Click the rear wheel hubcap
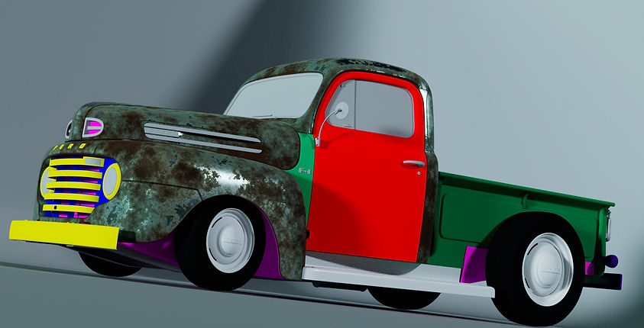644x328 pixels. [548, 269]
